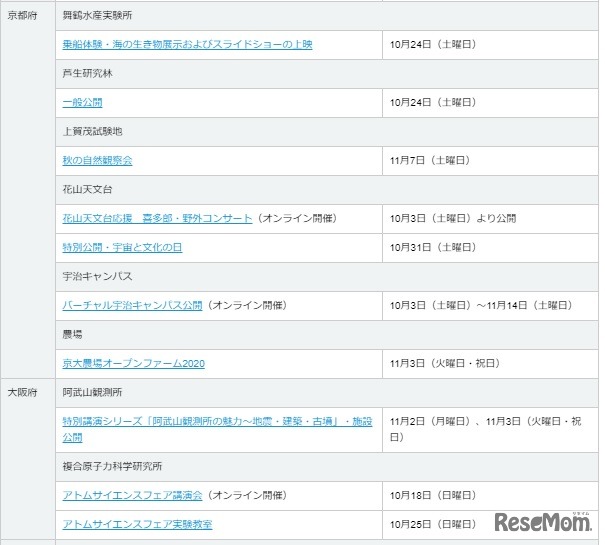Select date 10月25日（日曜日）
605x545 pixels.
433,524
